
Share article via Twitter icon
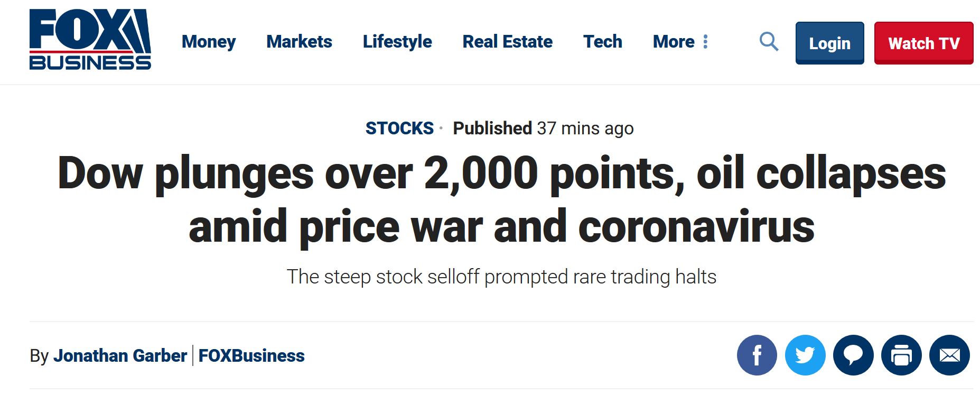[x=805, y=355]
